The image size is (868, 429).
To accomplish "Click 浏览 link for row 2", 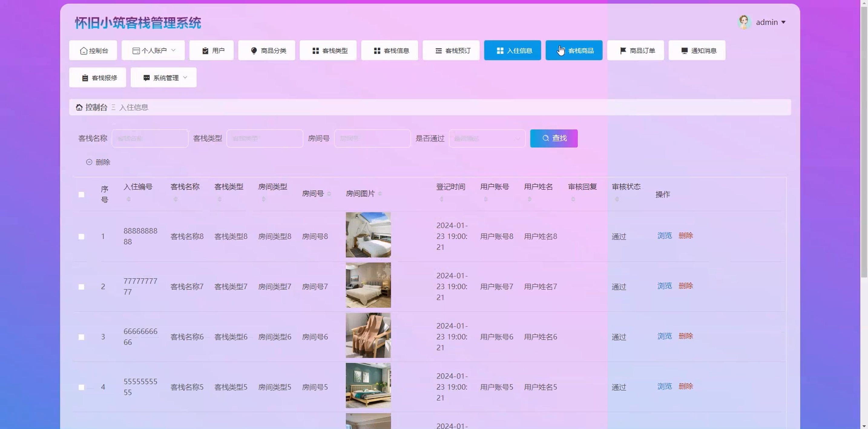I will coord(664,286).
